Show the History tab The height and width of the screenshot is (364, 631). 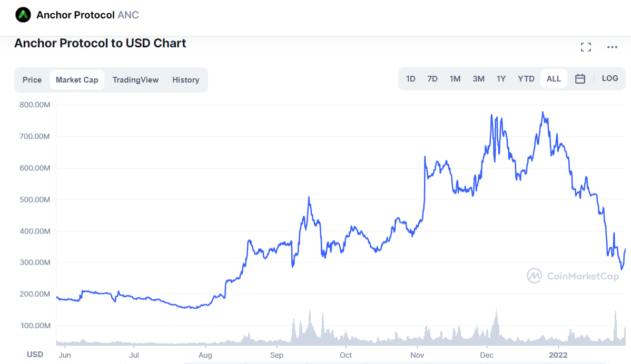click(x=185, y=80)
